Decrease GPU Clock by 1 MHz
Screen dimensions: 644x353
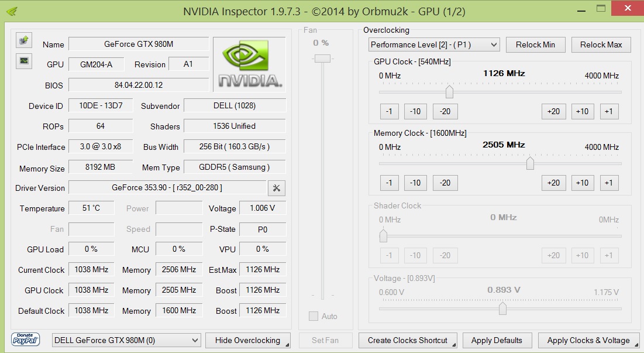coord(390,111)
